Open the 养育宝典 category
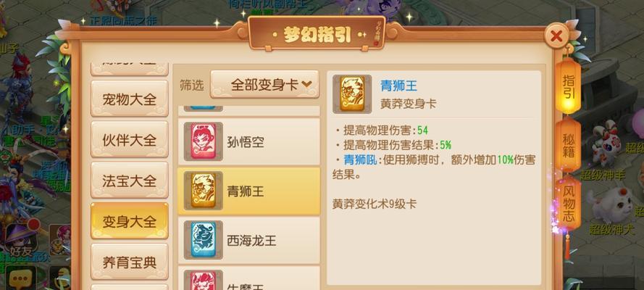 click(130, 262)
